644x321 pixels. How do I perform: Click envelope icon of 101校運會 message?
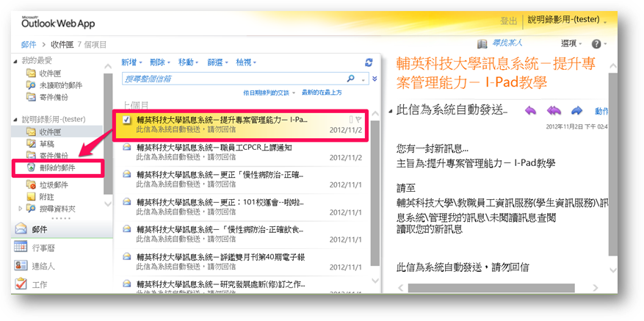click(127, 202)
